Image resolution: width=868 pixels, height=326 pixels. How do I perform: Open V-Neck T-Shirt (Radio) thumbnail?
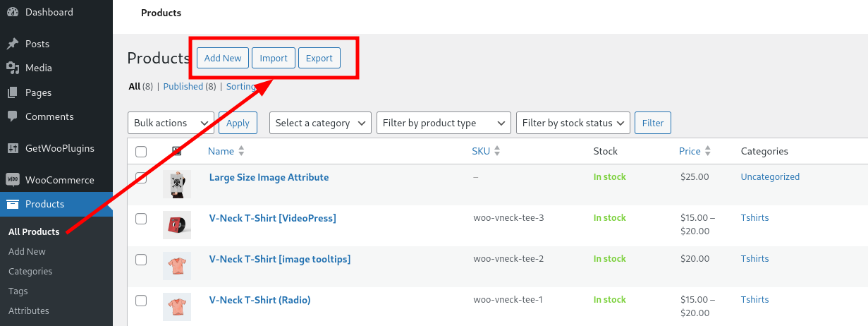pos(176,307)
